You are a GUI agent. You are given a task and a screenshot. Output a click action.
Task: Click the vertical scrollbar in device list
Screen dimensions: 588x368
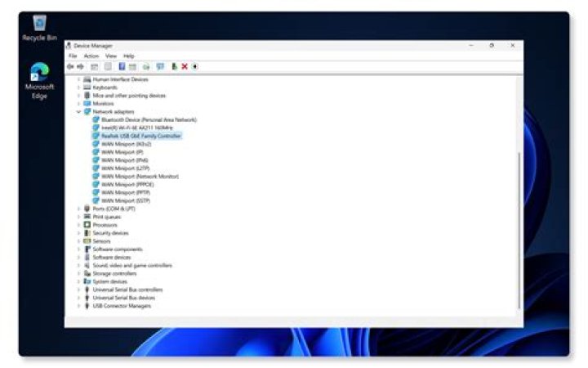coord(519,230)
